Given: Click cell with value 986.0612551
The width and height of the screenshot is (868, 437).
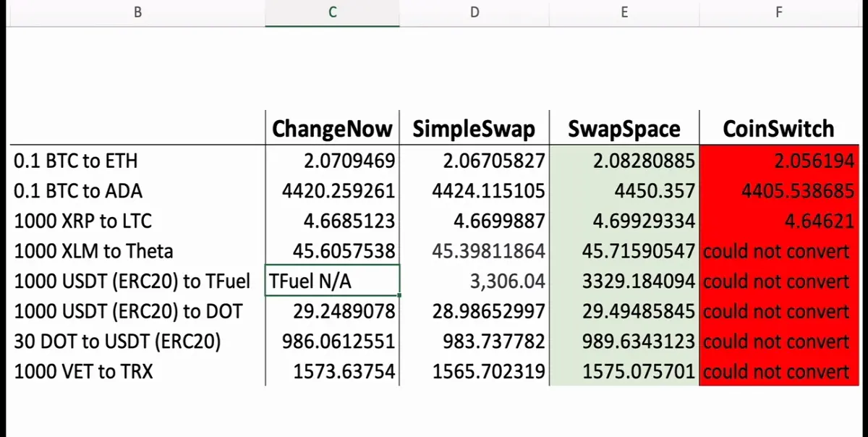Looking at the screenshot, I should [332, 341].
